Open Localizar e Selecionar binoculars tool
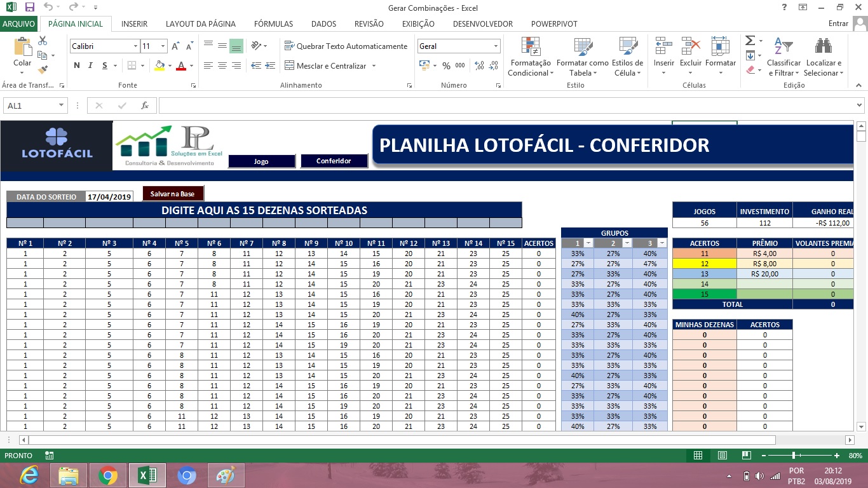 coord(824,57)
